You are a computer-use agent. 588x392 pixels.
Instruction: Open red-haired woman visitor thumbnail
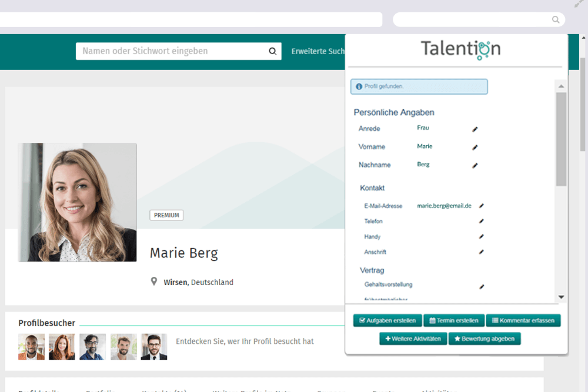pyautogui.click(x=62, y=347)
